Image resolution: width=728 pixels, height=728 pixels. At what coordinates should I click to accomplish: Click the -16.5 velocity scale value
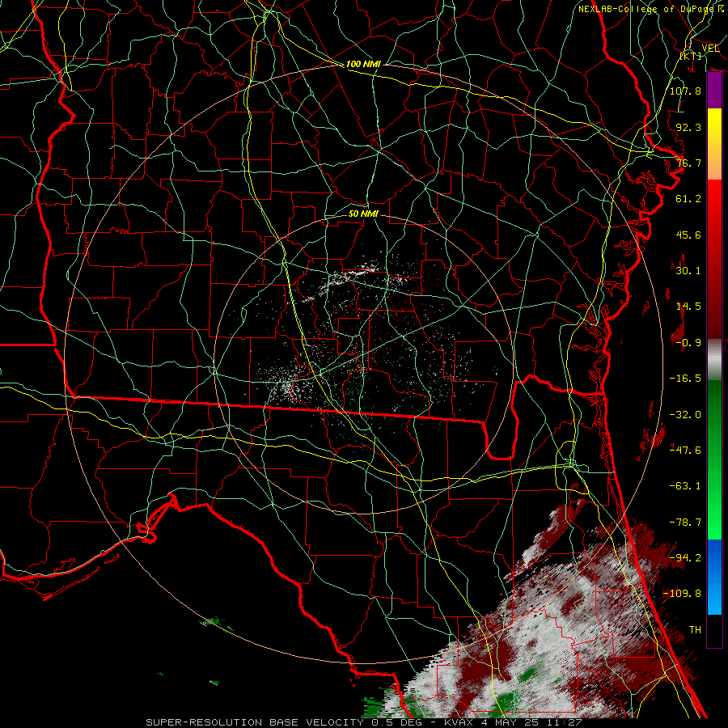point(685,379)
